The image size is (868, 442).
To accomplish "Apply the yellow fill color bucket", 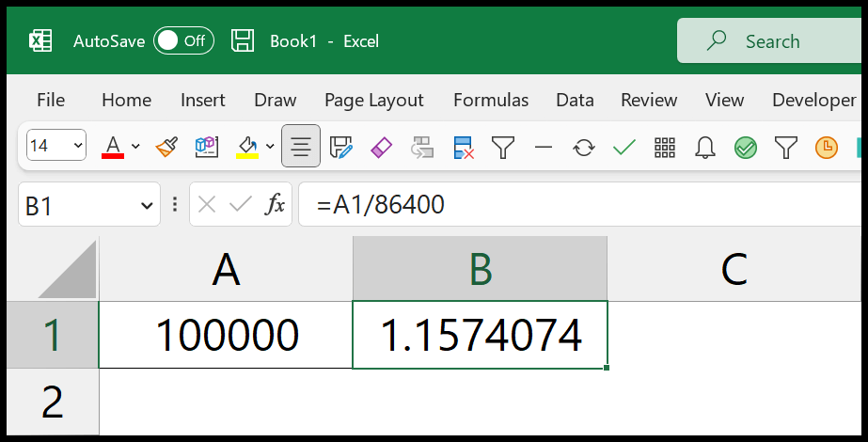I will tap(247, 148).
